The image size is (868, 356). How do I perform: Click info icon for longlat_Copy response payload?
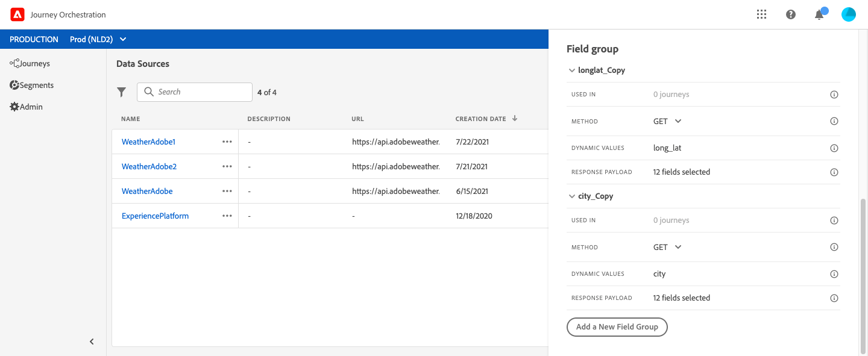tap(834, 172)
